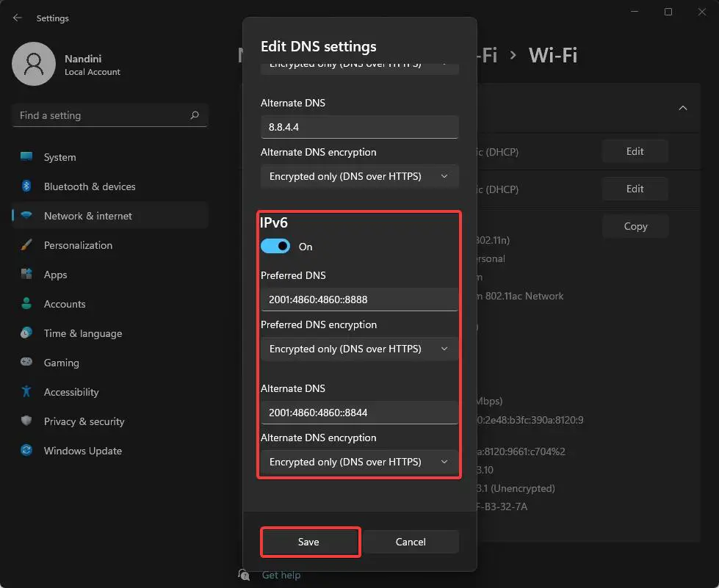
Task: Click the Accessibility figure icon
Action: point(26,391)
